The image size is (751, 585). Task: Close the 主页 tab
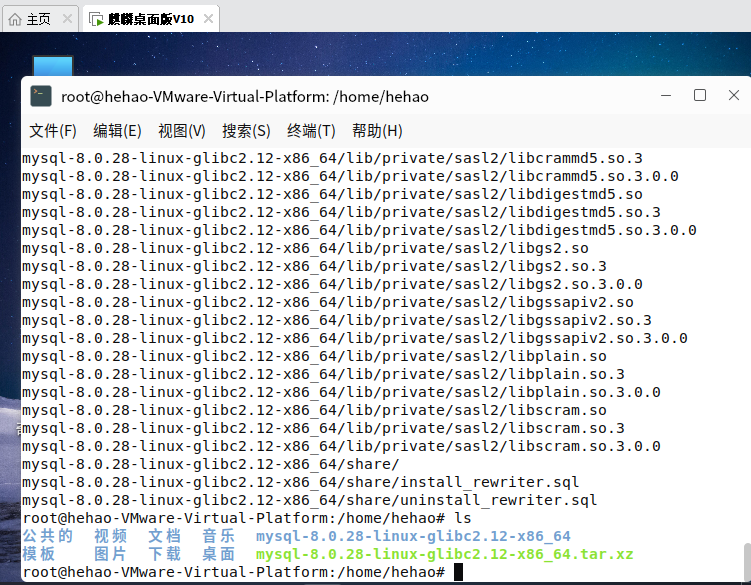coord(68,19)
